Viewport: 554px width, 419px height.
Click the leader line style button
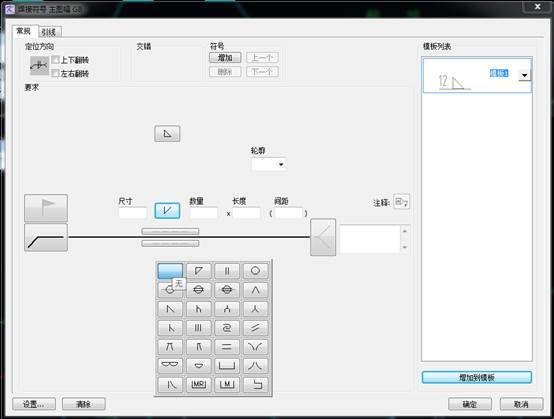[x=46, y=237]
